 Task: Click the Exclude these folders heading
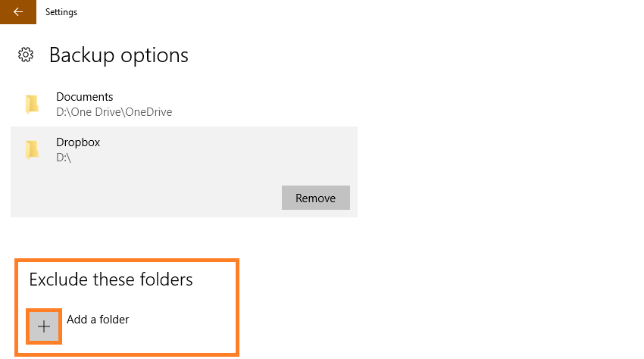pyautogui.click(x=111, y=279)
